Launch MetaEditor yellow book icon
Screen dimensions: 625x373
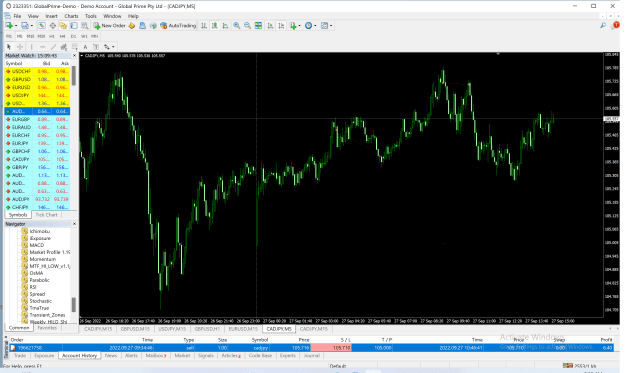[132, 26]
